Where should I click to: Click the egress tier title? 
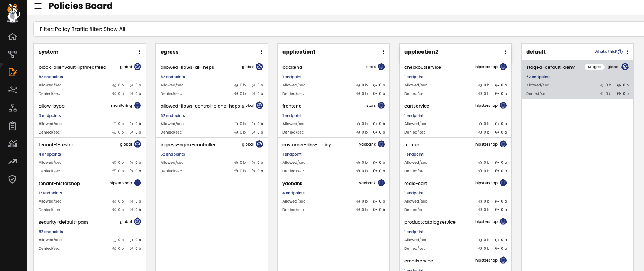pos(169,52)
